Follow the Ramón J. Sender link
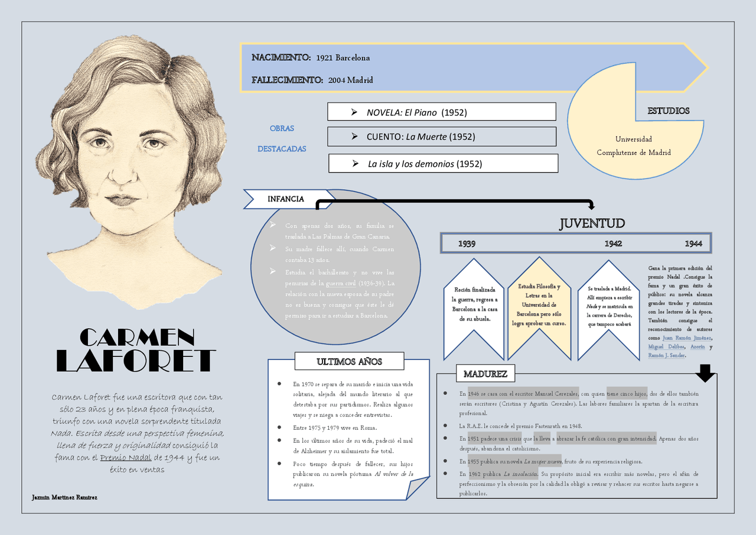Image resolution: width=756 pixels, height=535 pixels. click(x=666, y=356)
